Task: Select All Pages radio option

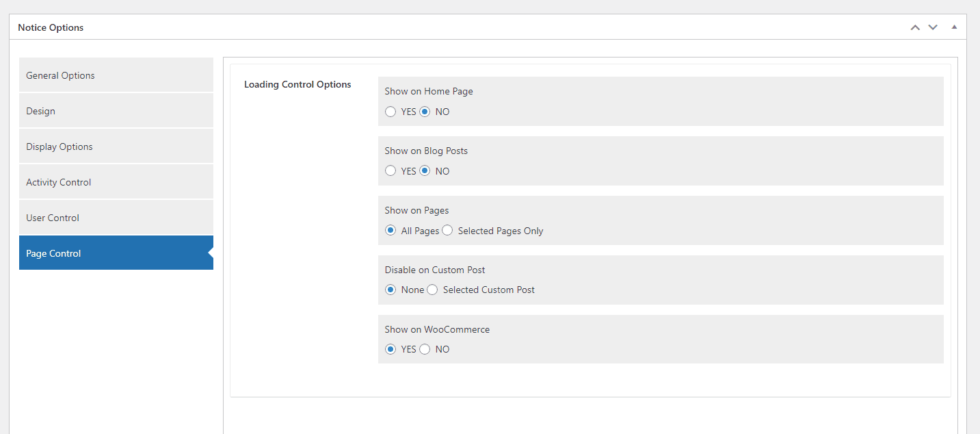Action: (x=390, y=231)
